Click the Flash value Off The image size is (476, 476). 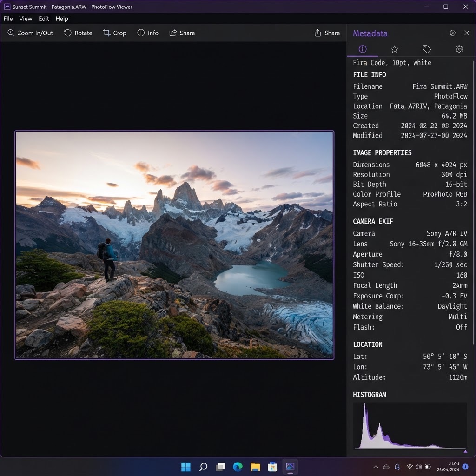click(462, 327)
